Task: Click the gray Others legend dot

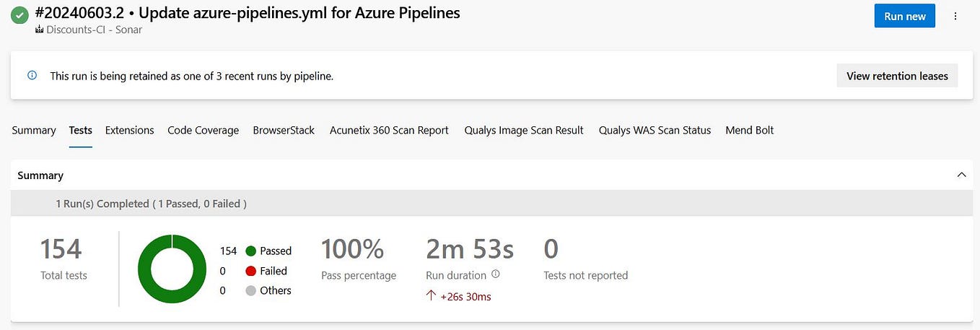Action: tap(250, 290)
